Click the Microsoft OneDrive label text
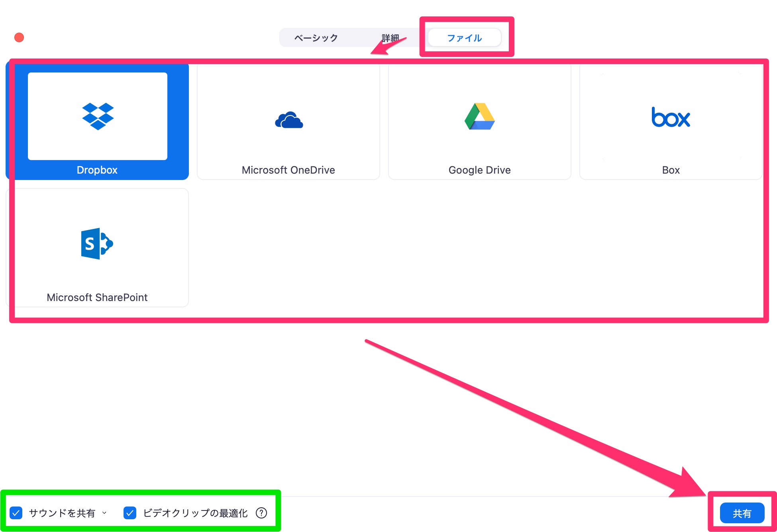Image resolution: width=777 pixels, height=532 pixels. [x=288, y=170]
